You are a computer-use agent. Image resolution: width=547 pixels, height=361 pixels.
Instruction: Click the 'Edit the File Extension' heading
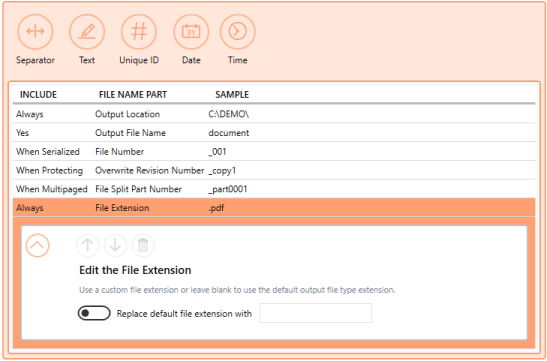click(135, 270)
